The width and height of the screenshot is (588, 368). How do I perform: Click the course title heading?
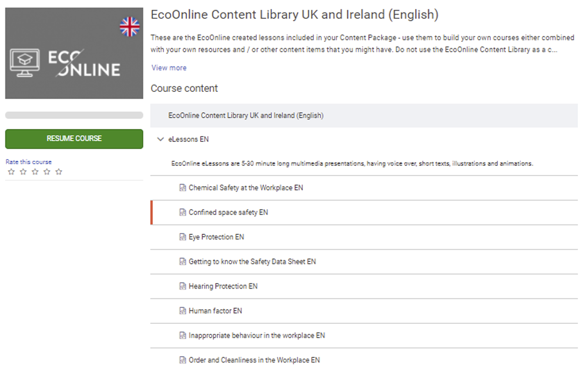[295, 15]
